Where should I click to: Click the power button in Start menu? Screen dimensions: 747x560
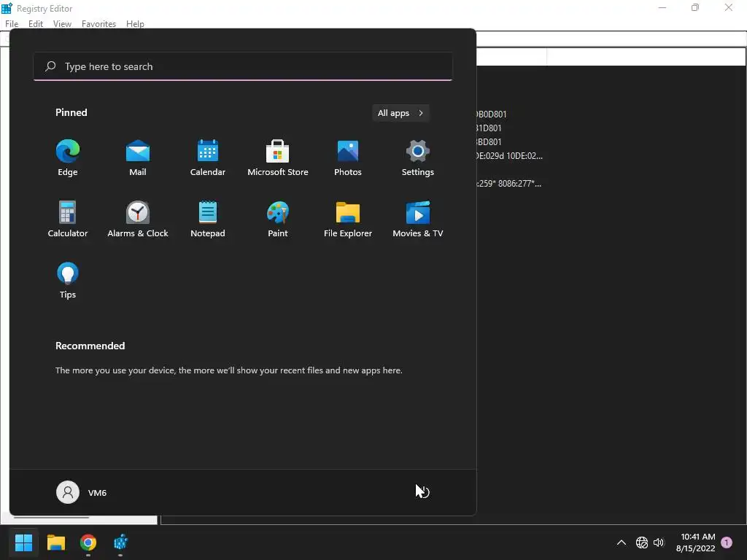click(423, 492)
